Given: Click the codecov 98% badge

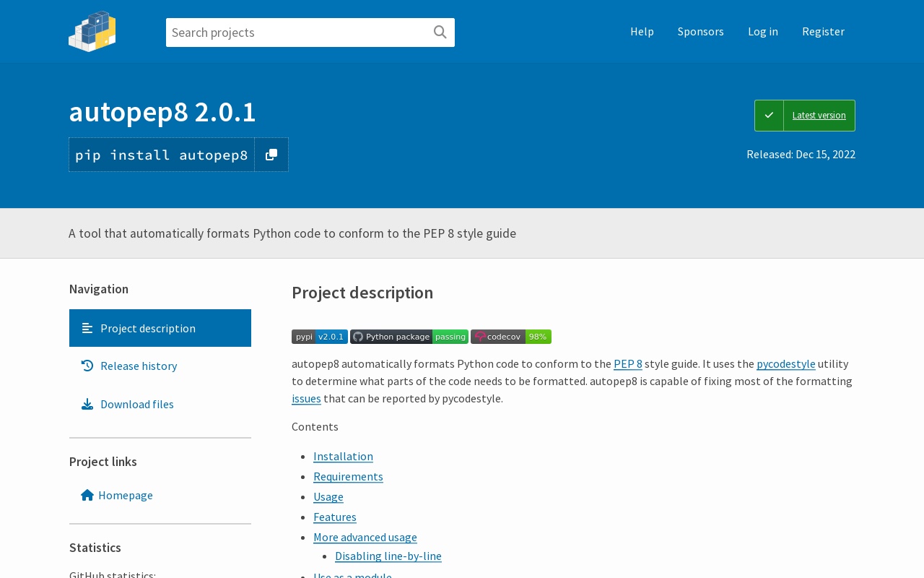Looking at the screenshot, I should 510,337.
